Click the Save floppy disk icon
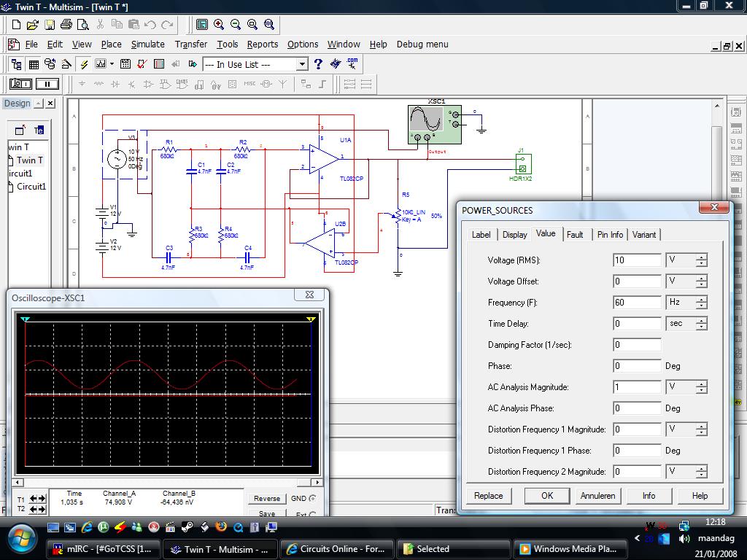This screenshot has height=560, width=747. click(50, 25)
